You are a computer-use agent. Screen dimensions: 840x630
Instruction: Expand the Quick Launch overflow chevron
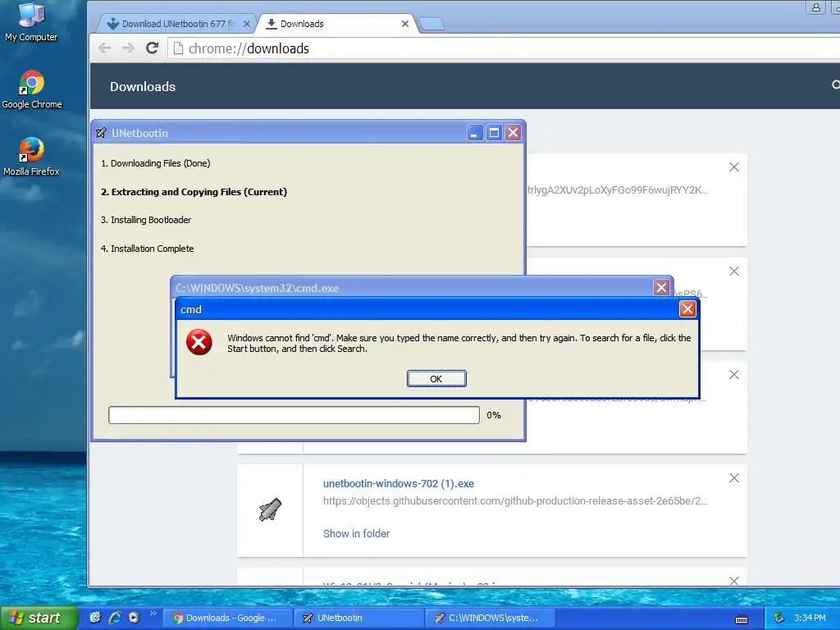click(x=153, y=614)
